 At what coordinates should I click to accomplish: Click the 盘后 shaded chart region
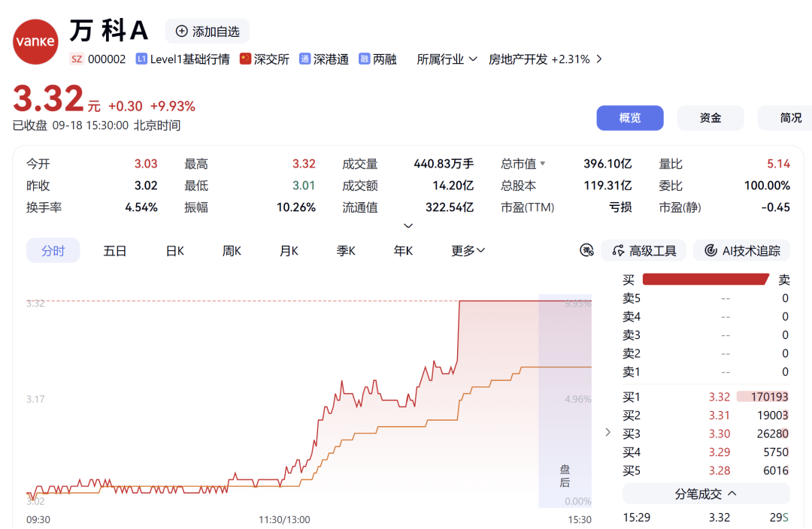565,401
